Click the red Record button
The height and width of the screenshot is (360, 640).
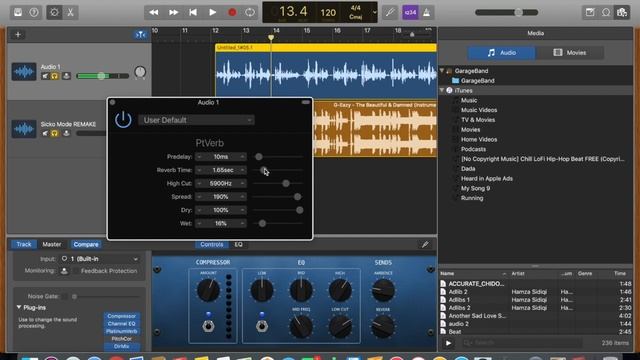pos(232,12)
